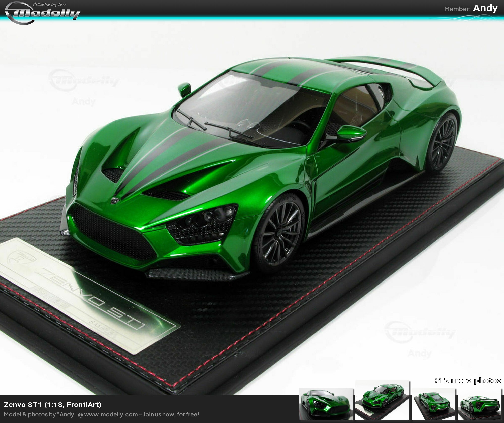Screen dimensions: 504x423
Task: Open the second thumbnail, car on base
Action: pos(382,400)
